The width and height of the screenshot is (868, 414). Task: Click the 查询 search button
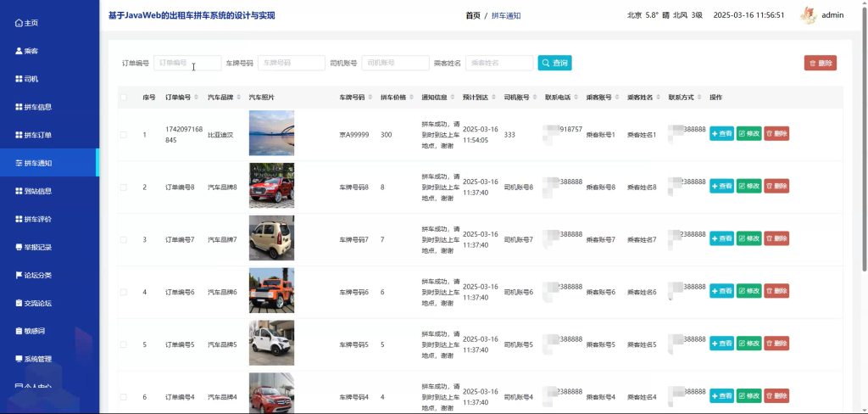(554, 63)
